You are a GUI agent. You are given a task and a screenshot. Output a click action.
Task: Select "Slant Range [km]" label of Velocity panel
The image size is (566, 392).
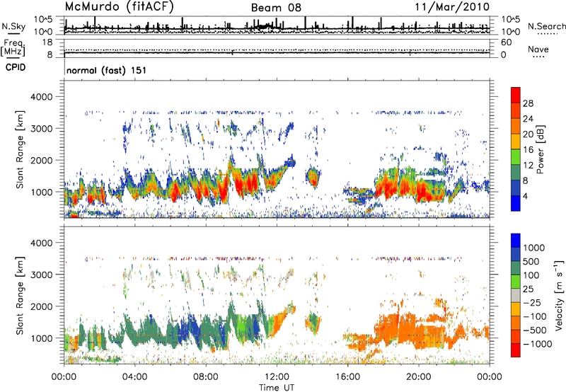coord(20,296)
